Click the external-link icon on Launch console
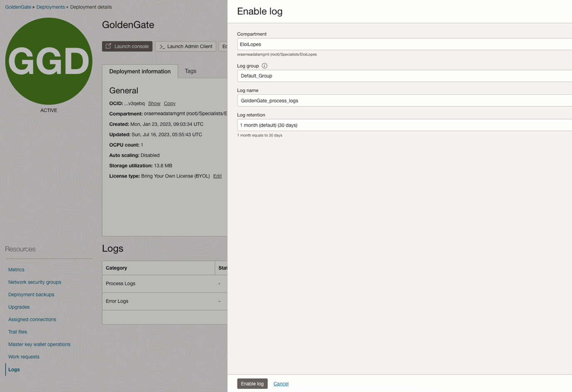The image size is (572, 392). [109, 46]
